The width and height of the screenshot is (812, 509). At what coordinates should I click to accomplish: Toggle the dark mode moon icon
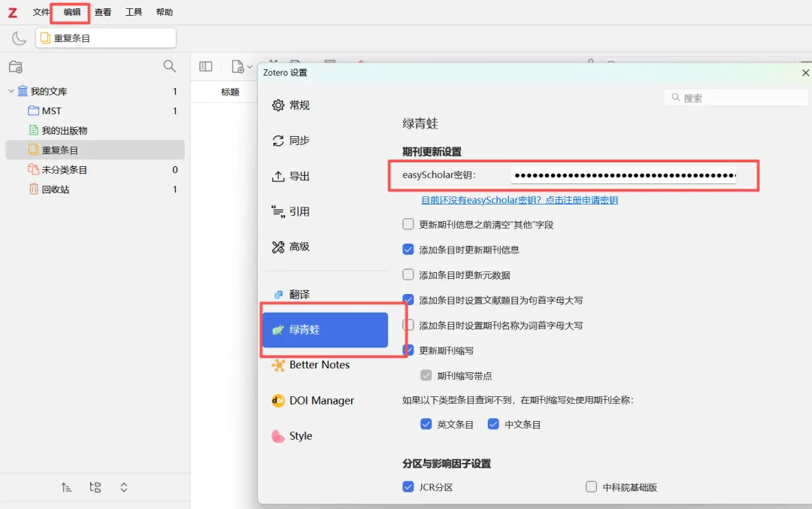pyautogui.click(x=19, y=38)
